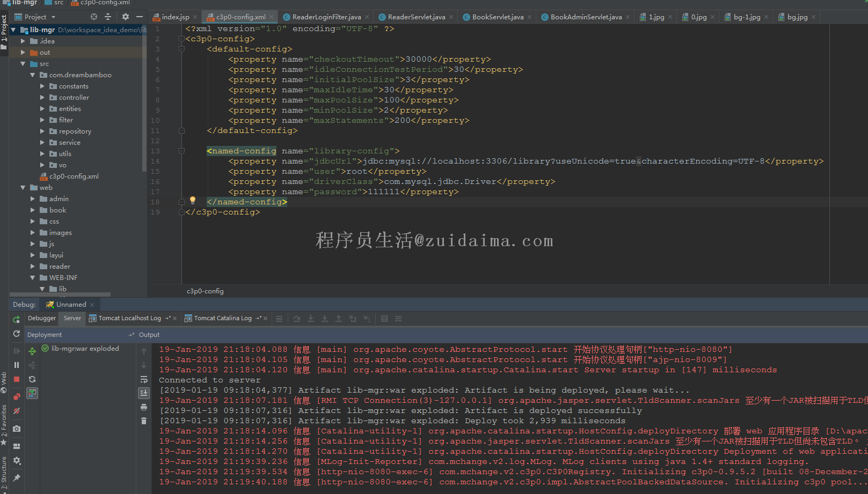This screenshot has height=494, width=868.
Task: Toggle mute breakpoints
Action: point(17,411)
